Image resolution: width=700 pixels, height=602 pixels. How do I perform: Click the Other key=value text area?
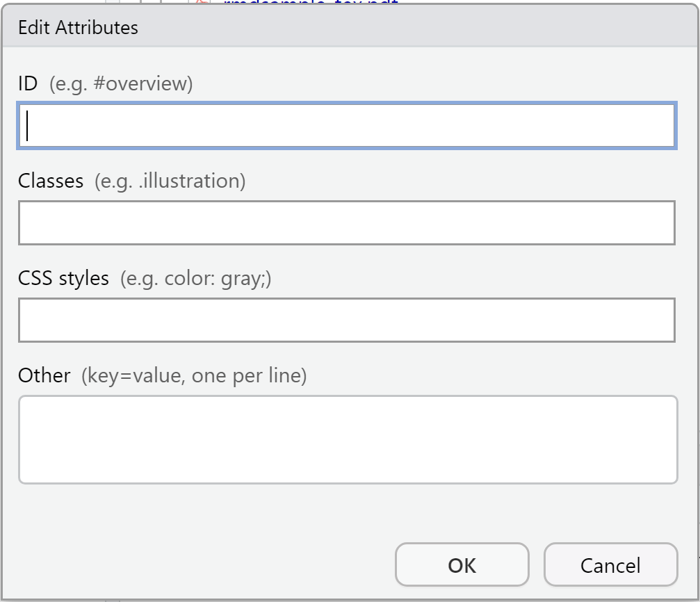348,439
